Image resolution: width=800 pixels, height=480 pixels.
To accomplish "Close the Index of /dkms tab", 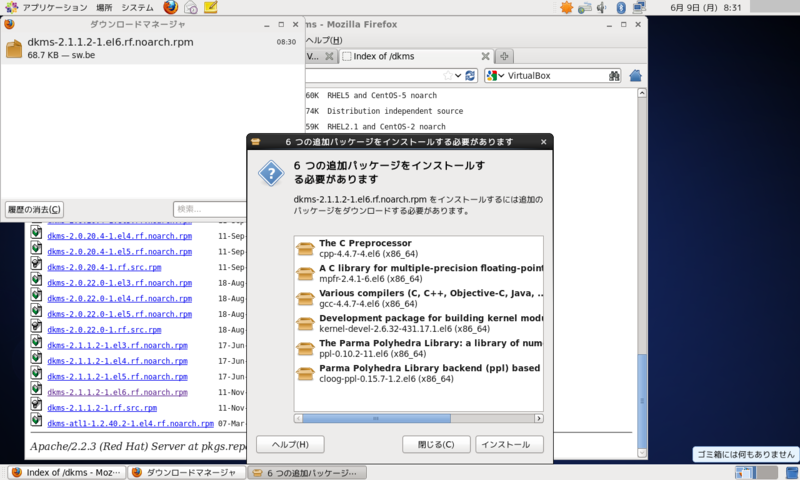I will 485,56.
